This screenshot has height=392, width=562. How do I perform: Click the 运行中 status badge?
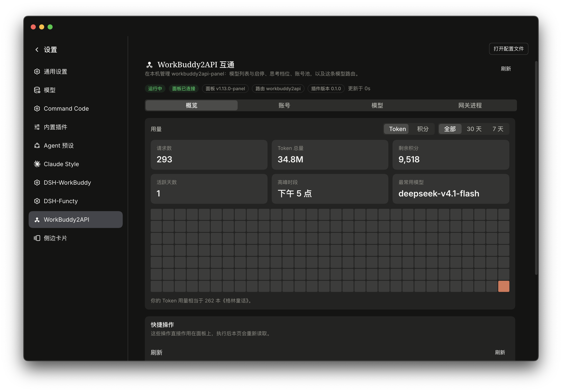pos(155,89)
